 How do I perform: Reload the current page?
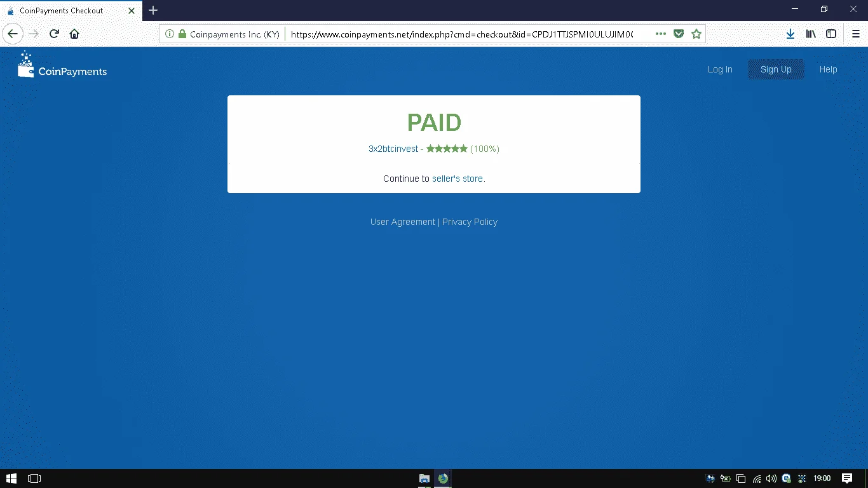(x=54, y=34)
